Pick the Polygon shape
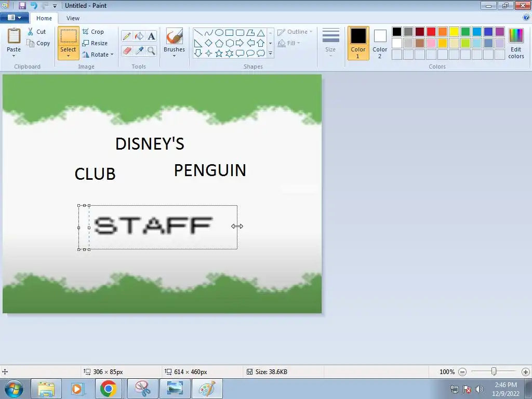The width and height of the screenshot is (532, 399). point(250,33)
